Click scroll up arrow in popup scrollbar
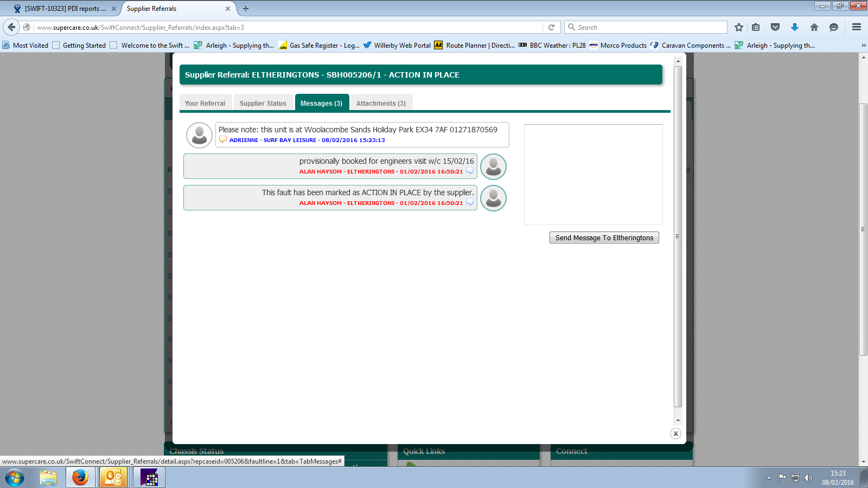The image size is (868, 488). coord(678,61)
